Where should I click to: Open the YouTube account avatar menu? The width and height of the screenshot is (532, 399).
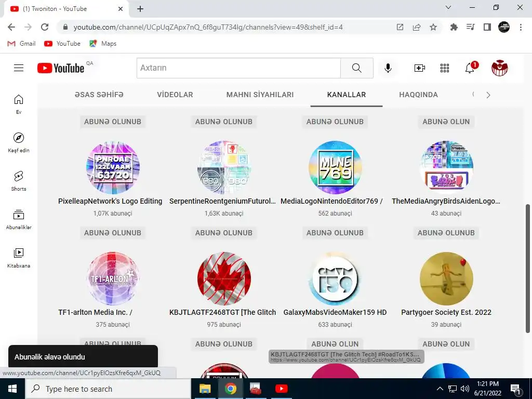point(499,68)
